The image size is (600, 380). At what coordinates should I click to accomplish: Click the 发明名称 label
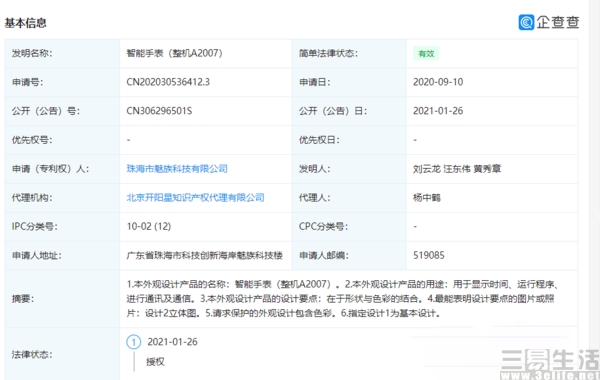(x=32, y=53)
